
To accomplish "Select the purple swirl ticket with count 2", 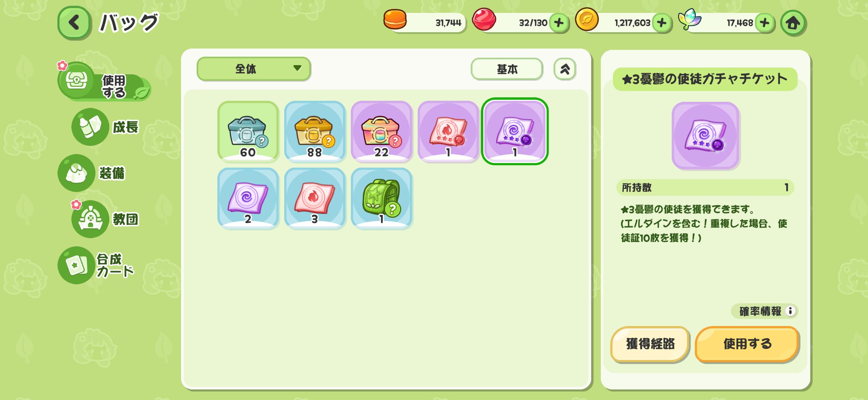I will point(248,198).
